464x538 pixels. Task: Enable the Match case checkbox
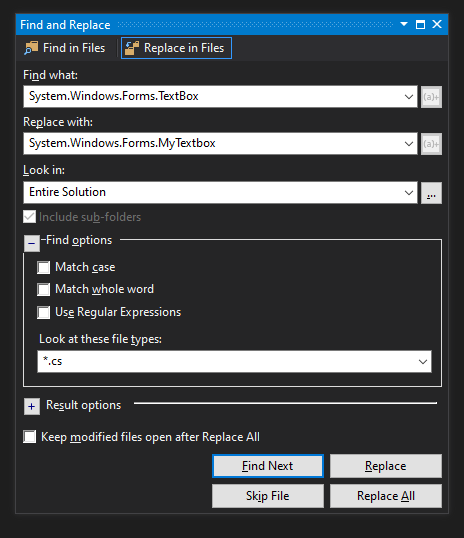point(44,267)
